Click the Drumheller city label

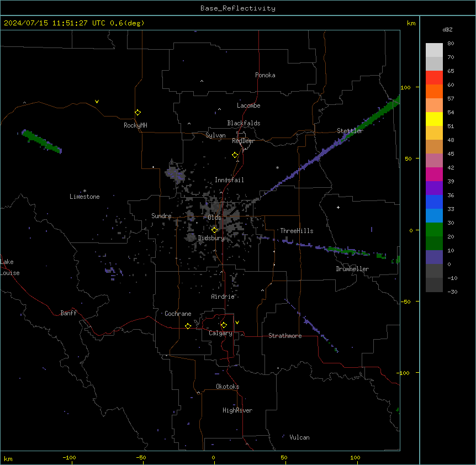click(352, 269)
